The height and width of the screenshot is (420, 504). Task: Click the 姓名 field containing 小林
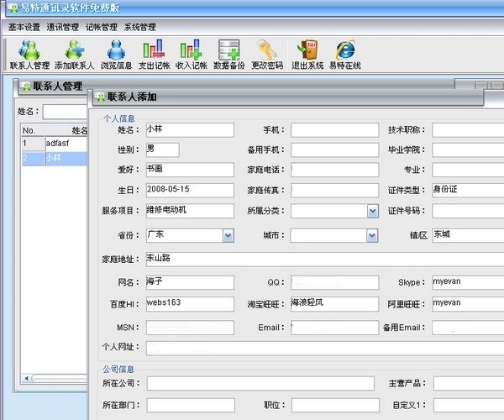point(189,130)
